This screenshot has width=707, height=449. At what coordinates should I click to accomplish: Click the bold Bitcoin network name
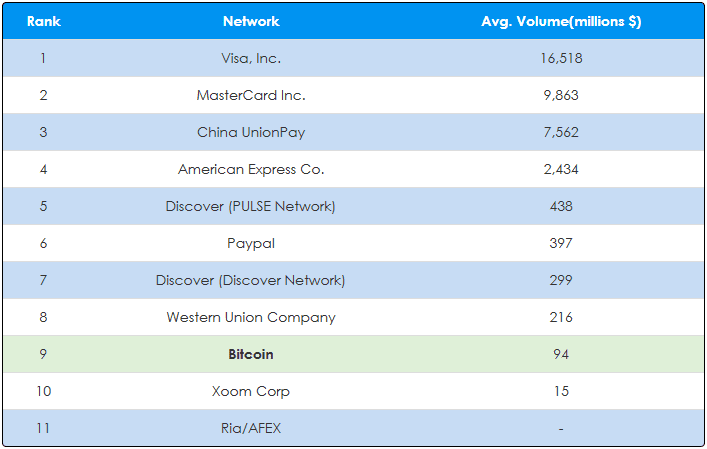[251, 354]
